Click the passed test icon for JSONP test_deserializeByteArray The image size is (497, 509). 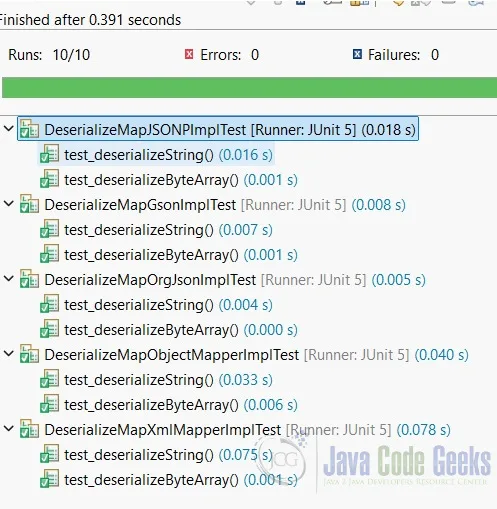[x=49, y=179]
